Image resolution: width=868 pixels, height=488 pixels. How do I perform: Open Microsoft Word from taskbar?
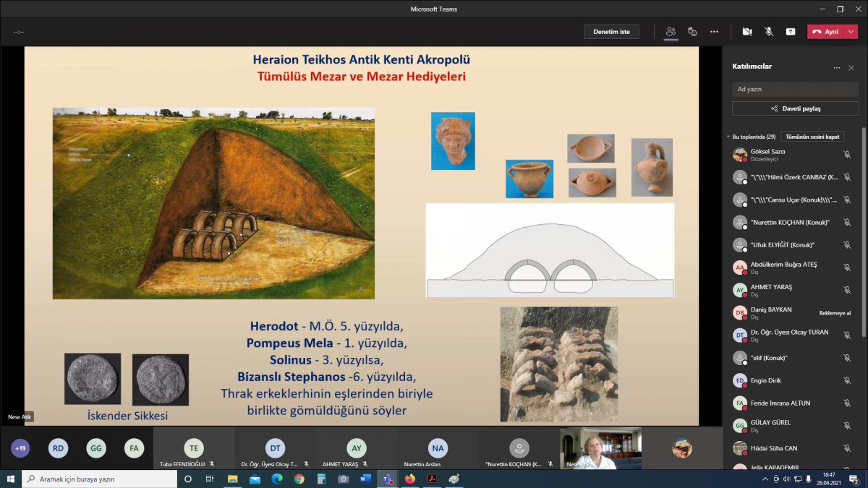[365, 479]
